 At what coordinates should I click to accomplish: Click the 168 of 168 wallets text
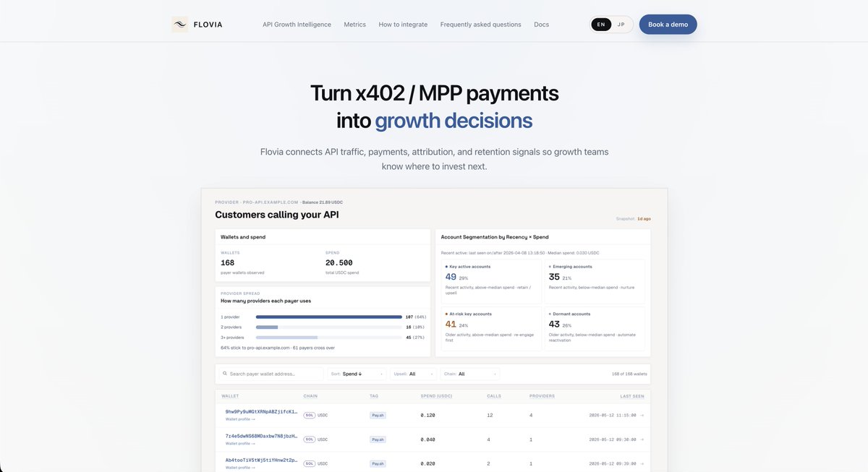click(x=628, y=374)
